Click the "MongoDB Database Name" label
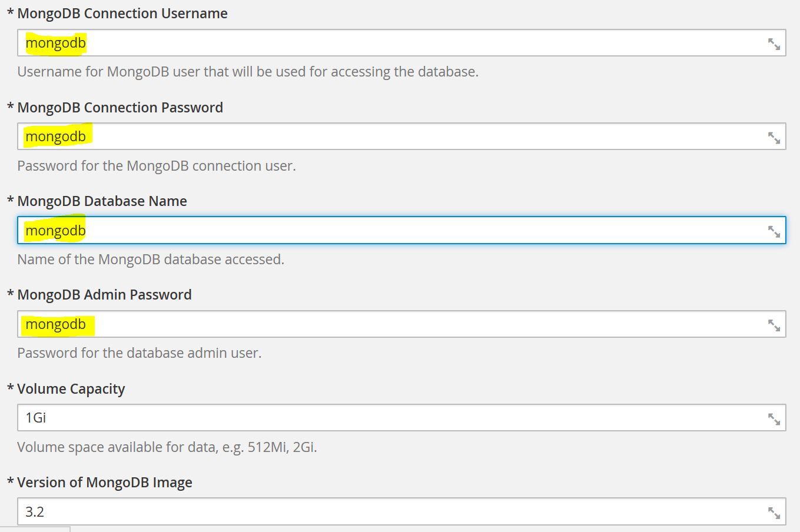 (102, 201)
